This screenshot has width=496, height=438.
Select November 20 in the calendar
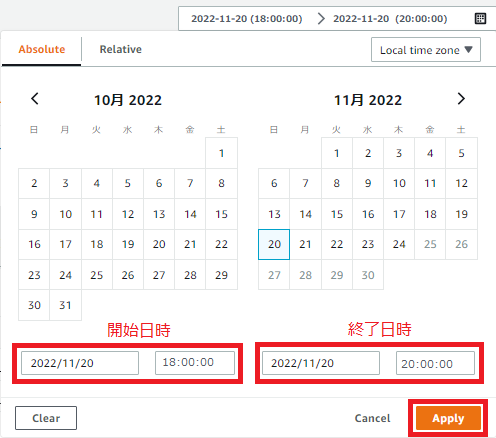click(x=274, y=244)
